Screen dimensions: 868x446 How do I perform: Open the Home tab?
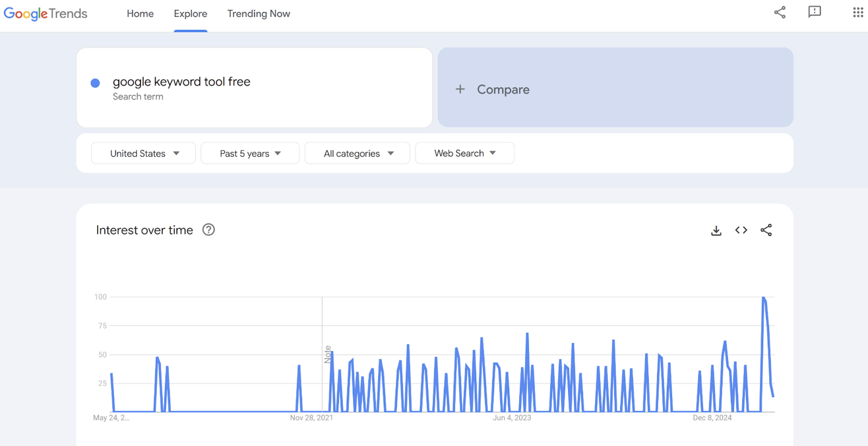tap(140, 14)
